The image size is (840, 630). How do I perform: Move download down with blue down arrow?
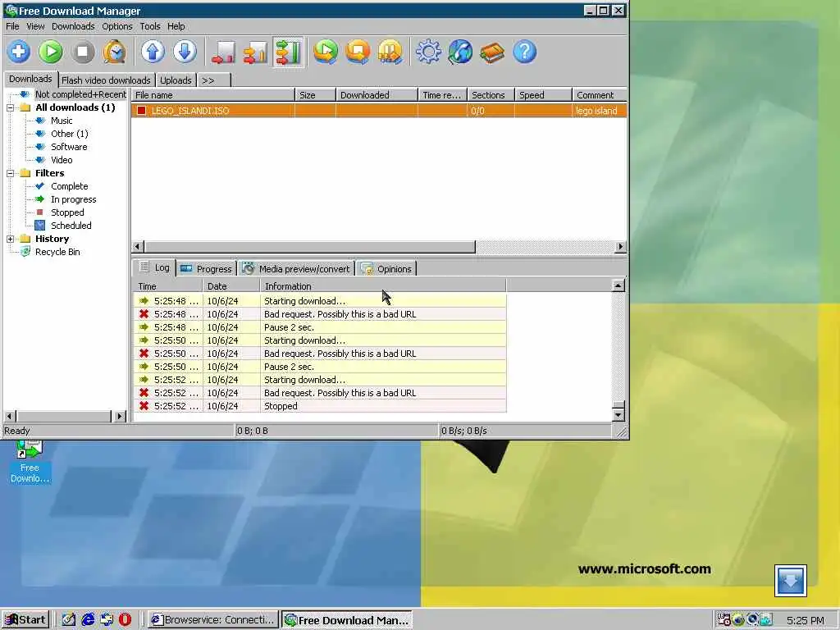(185, 52)
